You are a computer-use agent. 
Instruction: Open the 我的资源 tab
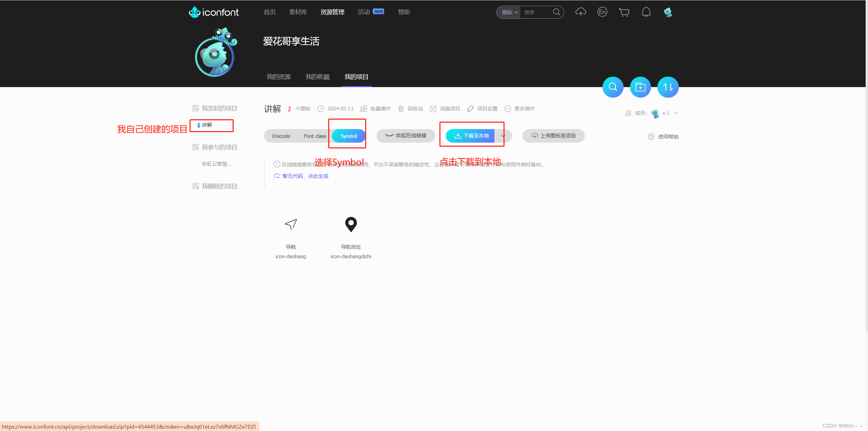pos(278,77)
